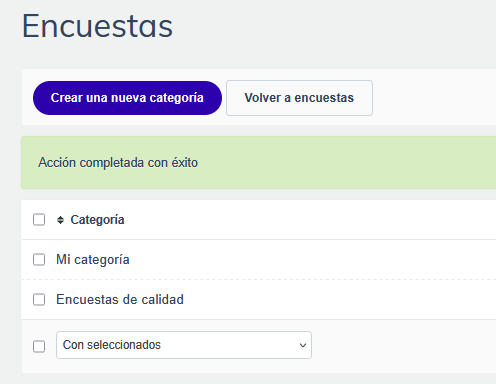The image size is (496, 384).
Task: Sort the table by the Categoría header label
Action: [x=97, y=220]
